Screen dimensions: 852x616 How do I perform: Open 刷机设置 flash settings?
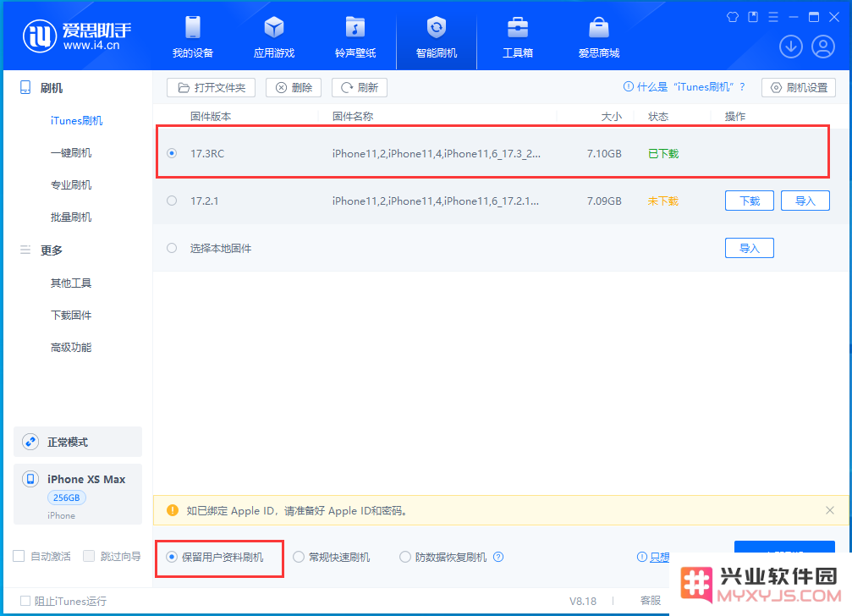tap(799, 87)
